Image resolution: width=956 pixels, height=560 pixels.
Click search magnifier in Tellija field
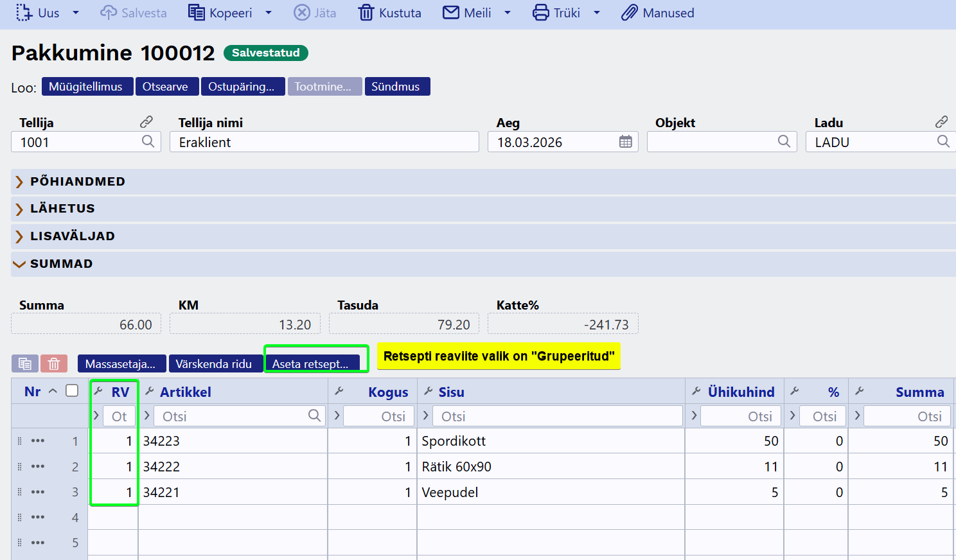148,141
